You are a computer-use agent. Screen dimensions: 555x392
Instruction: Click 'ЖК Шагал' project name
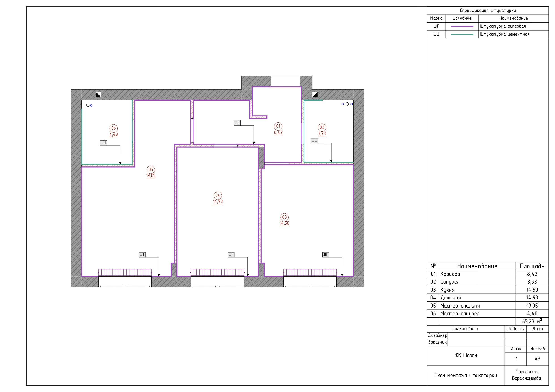(466, 356)
